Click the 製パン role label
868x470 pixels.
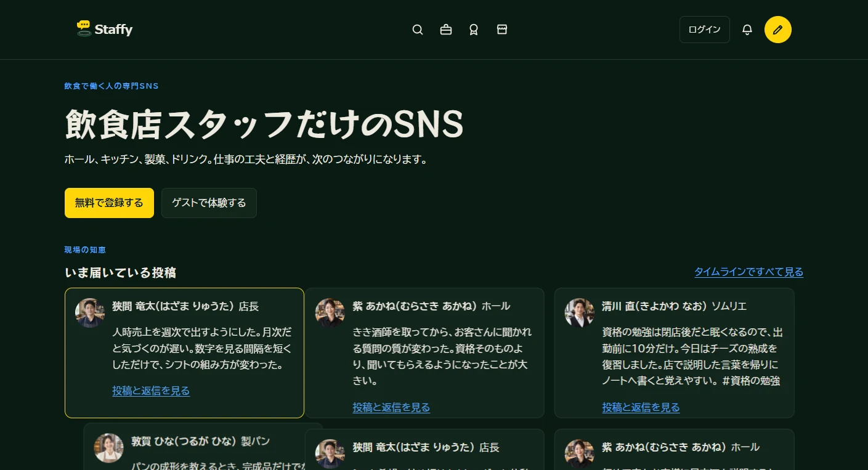click(256, 441)
